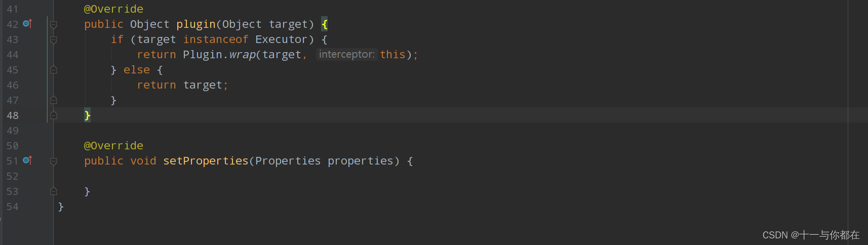868x245 pixels.
Task: Click the @Override annotation on line 50
Action: click(113, 146)
